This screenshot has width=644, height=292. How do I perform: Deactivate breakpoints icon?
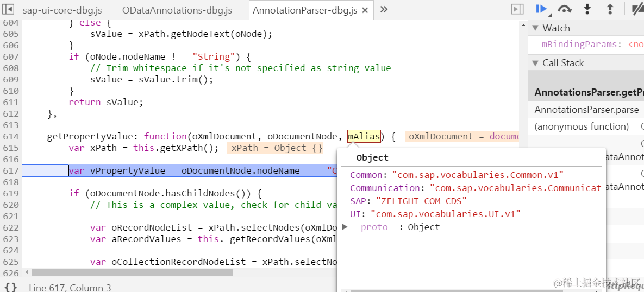(x=637, y=9)
